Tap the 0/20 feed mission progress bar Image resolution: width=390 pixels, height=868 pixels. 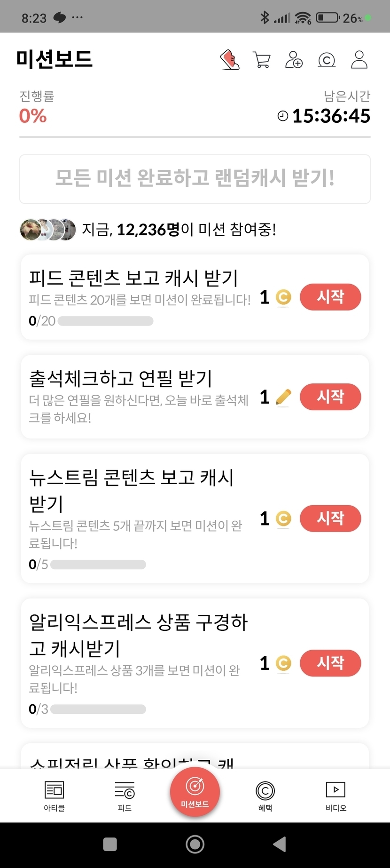pyautogui.click(x=105, y=321)
